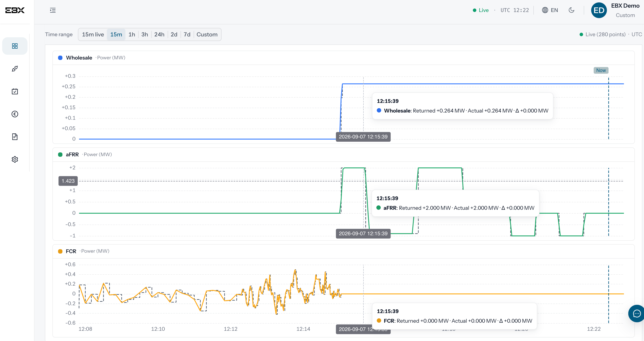Click the FCR chart title

[x=71, y=251]
